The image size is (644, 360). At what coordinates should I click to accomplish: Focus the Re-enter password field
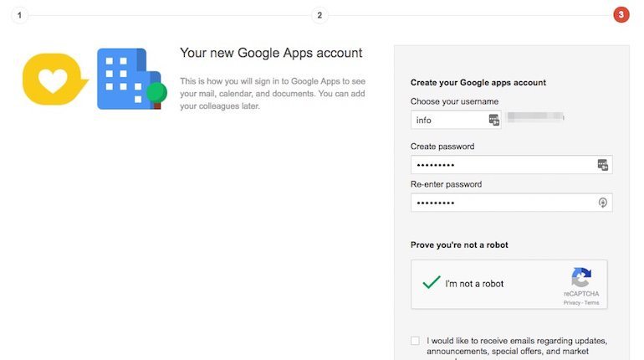click(511, 203)
